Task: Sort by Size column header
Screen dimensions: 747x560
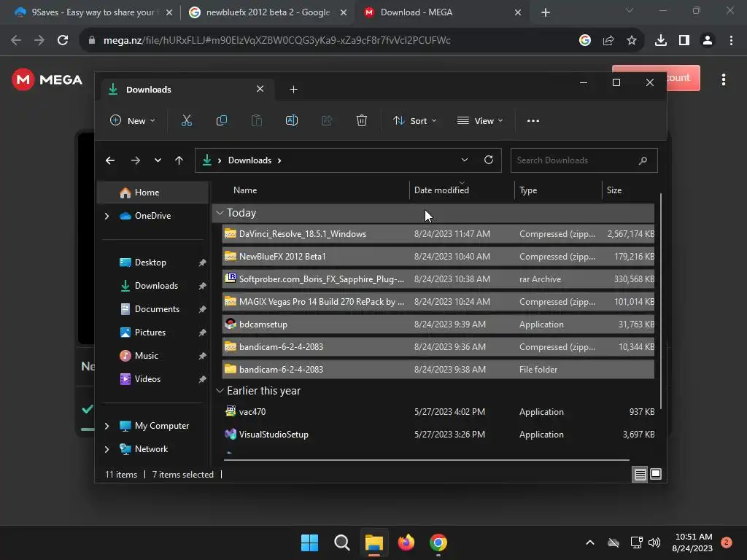Action: [x=629, y=190]
